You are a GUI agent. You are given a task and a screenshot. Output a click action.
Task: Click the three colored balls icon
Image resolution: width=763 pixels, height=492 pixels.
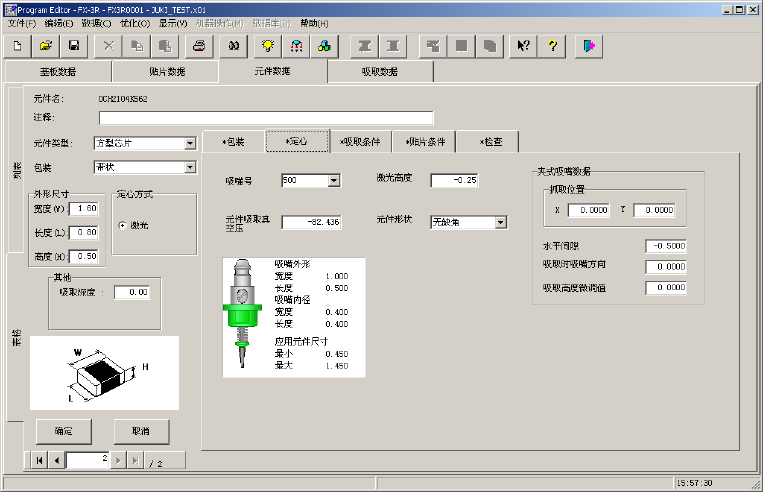pos(325,46)
